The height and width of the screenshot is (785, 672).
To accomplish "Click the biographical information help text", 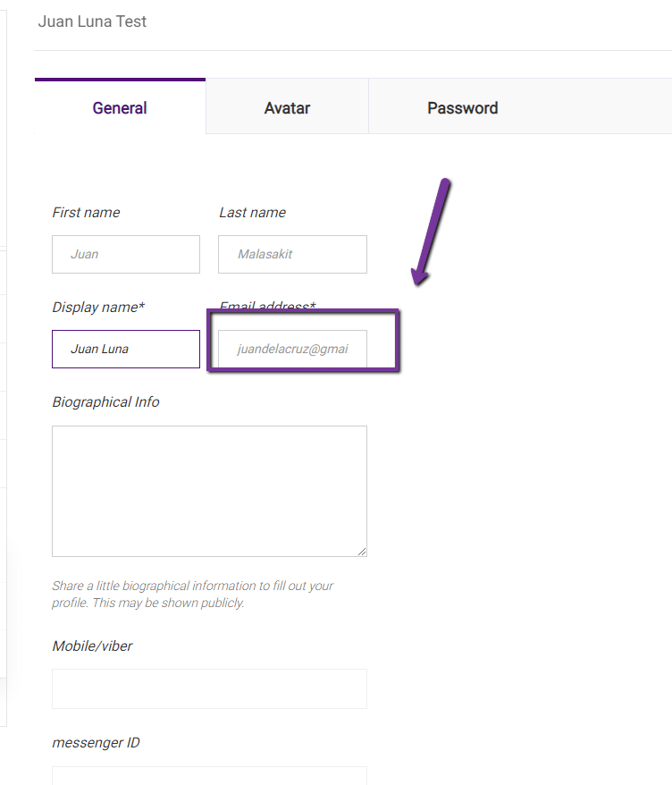I will (192, 595).
